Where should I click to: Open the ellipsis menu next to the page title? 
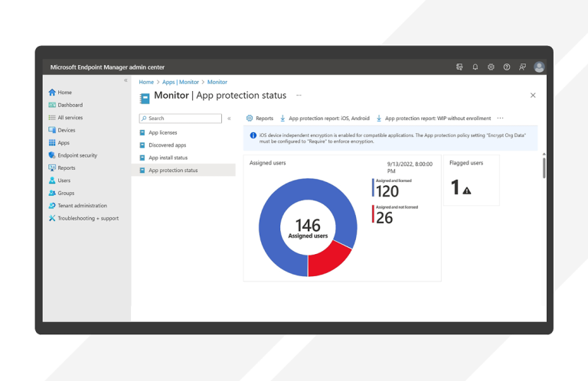tap(299, 95)
